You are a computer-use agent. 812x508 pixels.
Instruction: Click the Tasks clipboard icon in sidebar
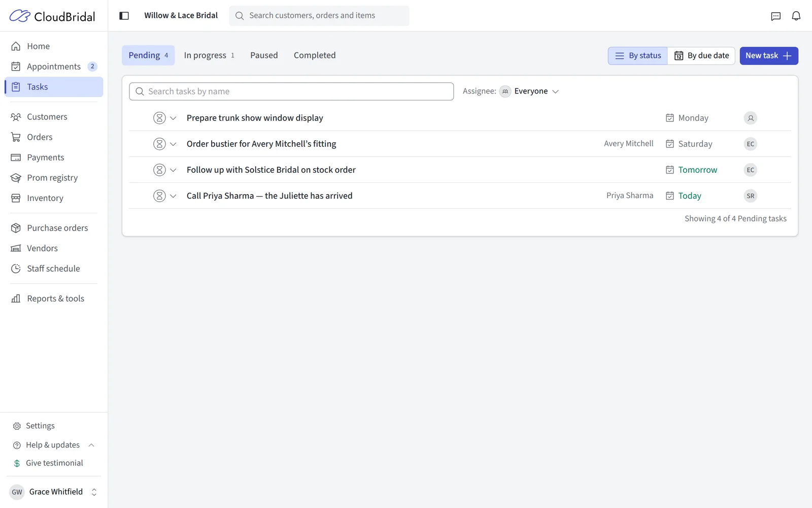coord(16,87)
